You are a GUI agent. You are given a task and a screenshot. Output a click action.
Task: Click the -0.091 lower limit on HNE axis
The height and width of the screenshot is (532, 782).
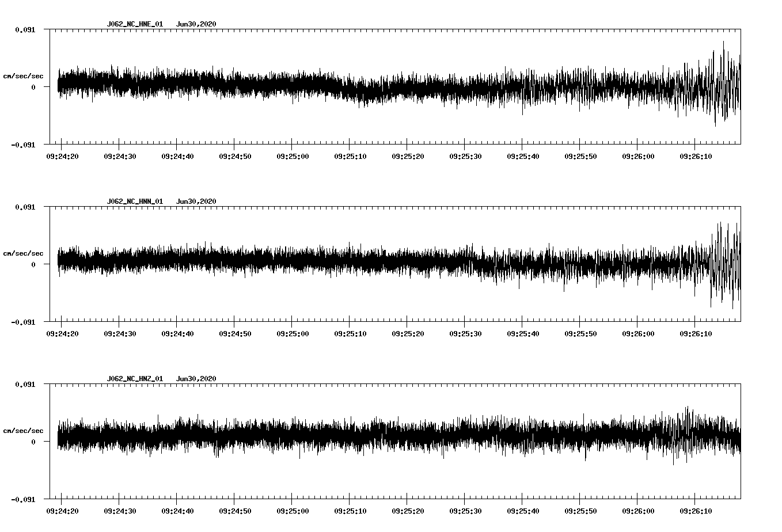point(23,145)
